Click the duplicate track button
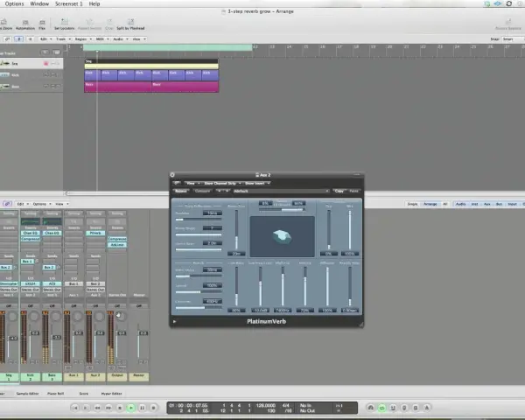Image resolution: width=525 pixels, height=420 pixels. 57,52
